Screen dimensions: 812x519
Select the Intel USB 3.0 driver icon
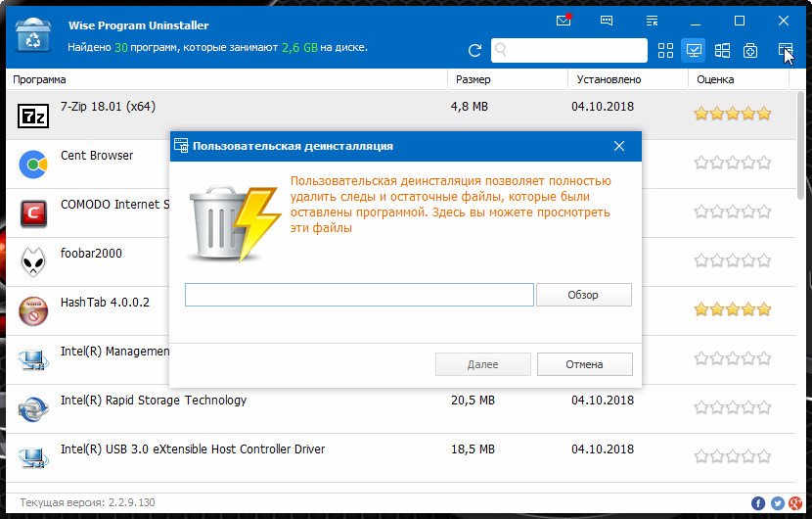tap(33, 457)
